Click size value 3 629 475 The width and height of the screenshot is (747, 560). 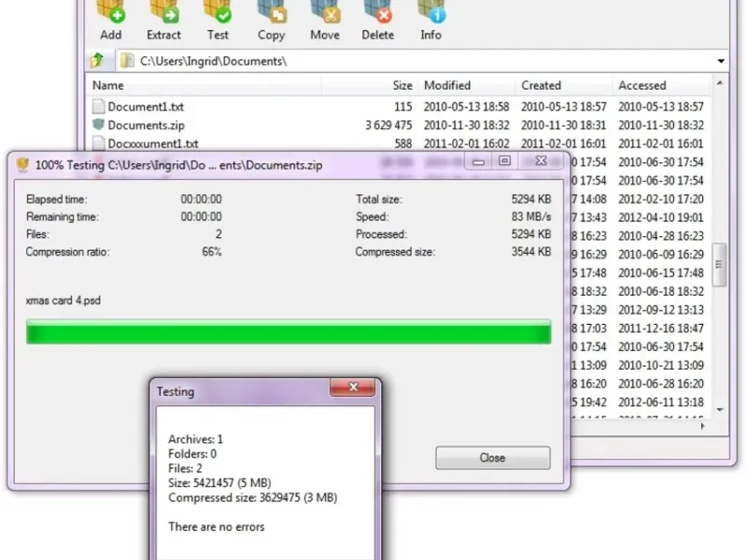388,125
